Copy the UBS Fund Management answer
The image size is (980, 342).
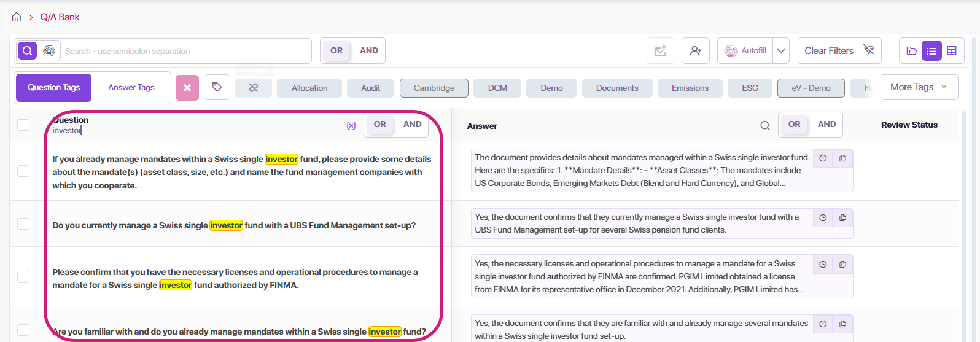click(x=842, y=217)
